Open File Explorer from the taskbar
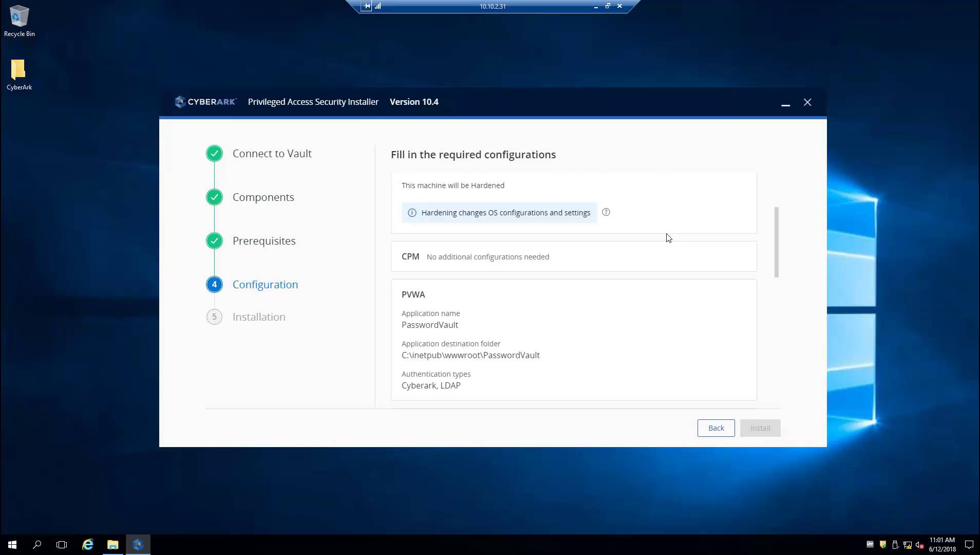The height and width of the screenshot is (555, 980). tap(112, 544)
